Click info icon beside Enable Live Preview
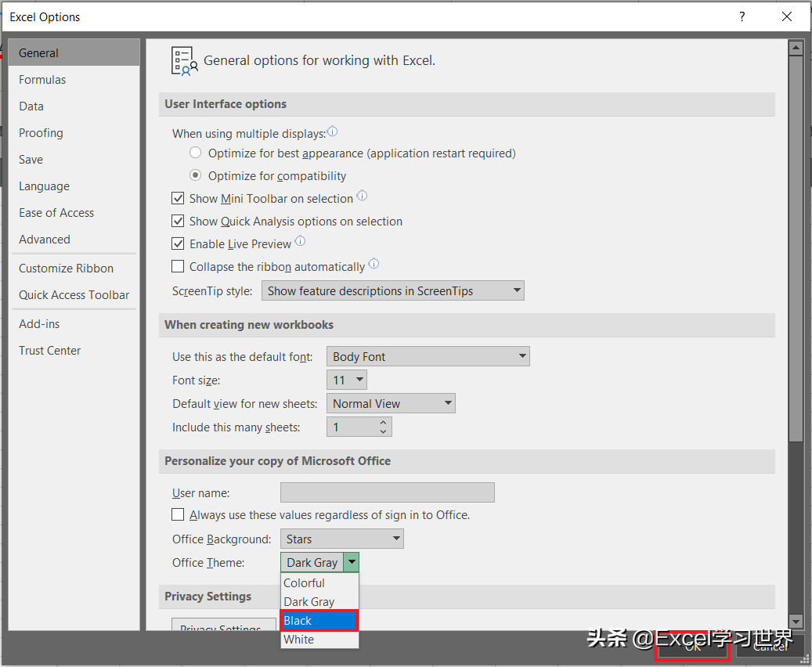 (300, 241)
